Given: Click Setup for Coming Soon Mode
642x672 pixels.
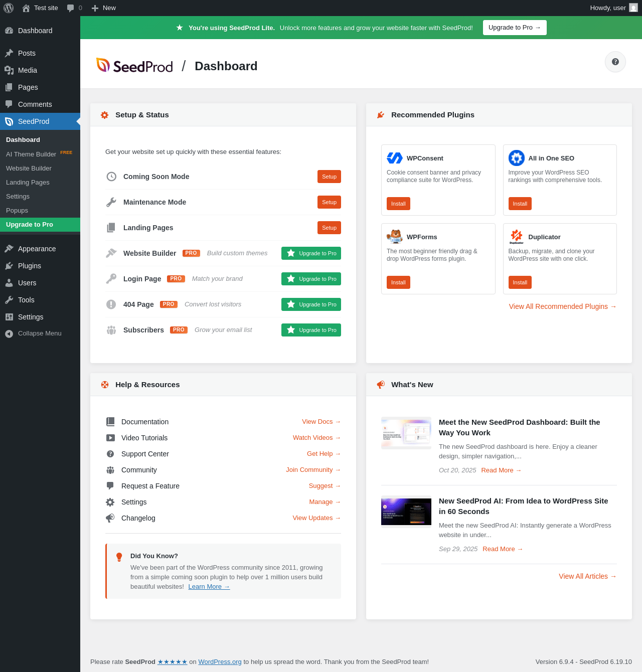Looking at the screenshot, I should coord(329,177).
